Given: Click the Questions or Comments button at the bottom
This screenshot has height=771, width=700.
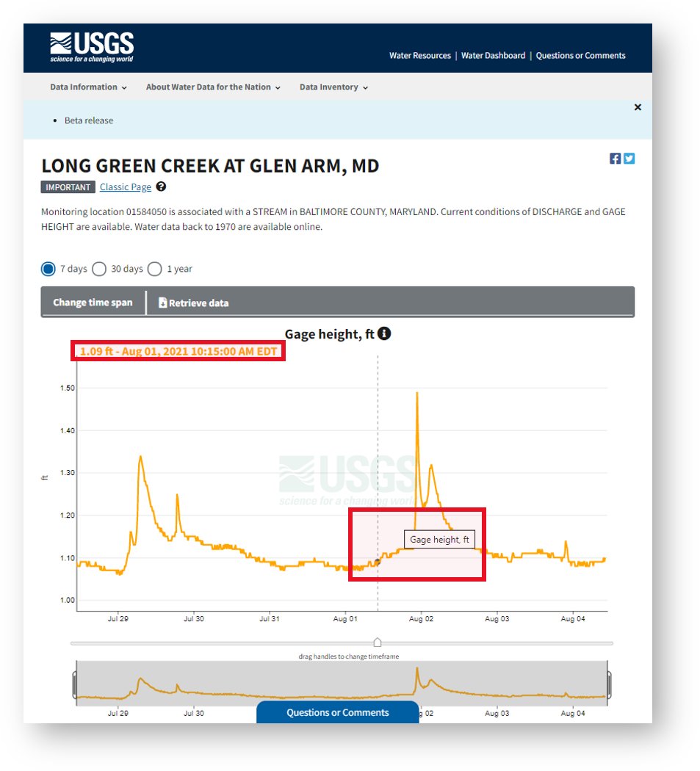Looking at the screenshot, I should [x=337, y=712].
